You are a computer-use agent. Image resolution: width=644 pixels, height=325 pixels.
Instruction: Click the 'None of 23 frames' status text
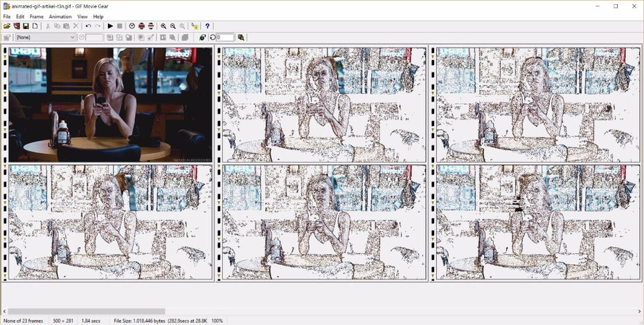click(23, 320)
